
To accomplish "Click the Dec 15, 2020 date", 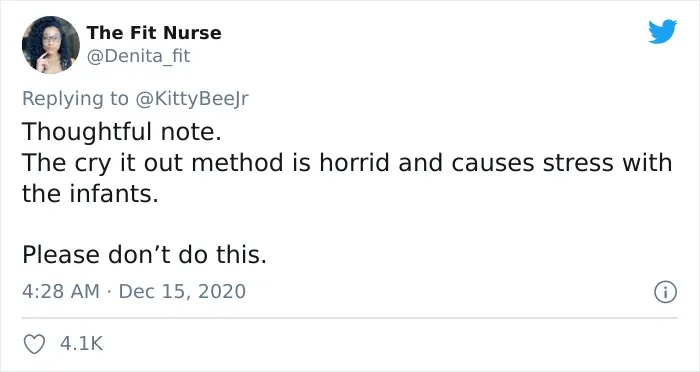I will point(182,292).
